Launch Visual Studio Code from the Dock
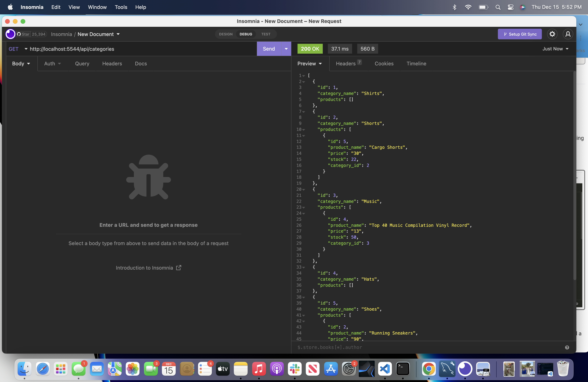The width and height of the screenshot is (588, 382). click(385, 369)
